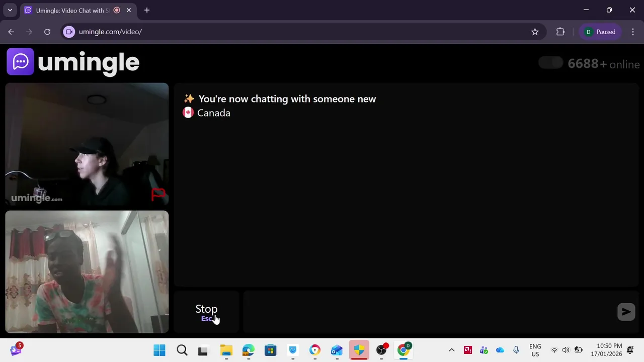Open Windows Security shield on the taskbar
Screen dimensions: 644x362
pos(359,350)
